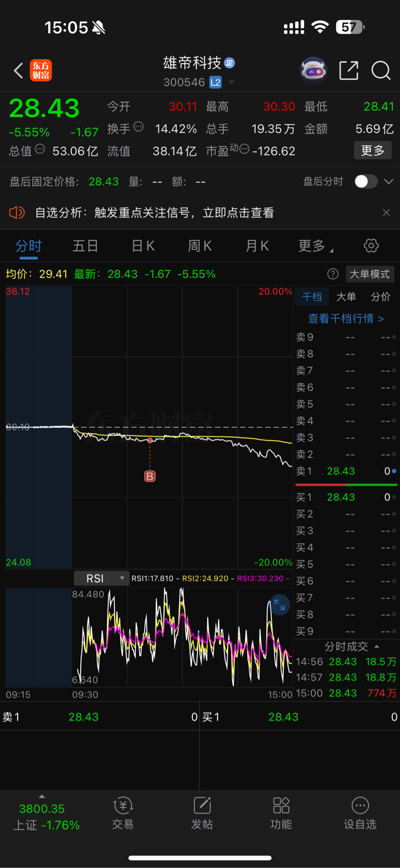Viewport: 400px width, 868px height.
Task: Tap the orange speaker alert icon
Action: (x=17, y=213)
